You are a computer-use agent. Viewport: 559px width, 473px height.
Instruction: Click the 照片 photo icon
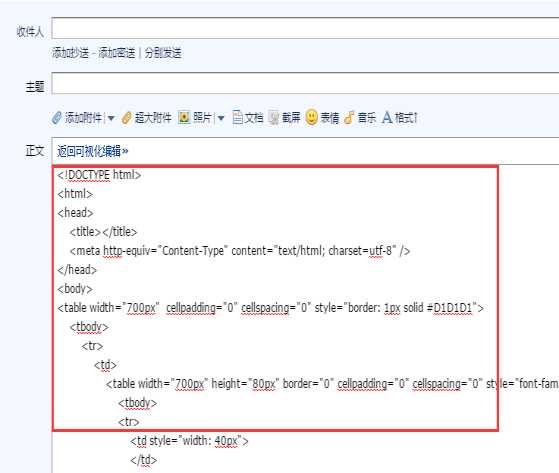tap(184, 117)
